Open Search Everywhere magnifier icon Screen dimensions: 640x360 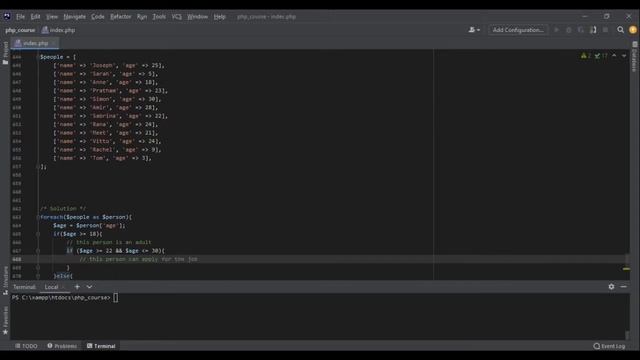pos(620,30)
